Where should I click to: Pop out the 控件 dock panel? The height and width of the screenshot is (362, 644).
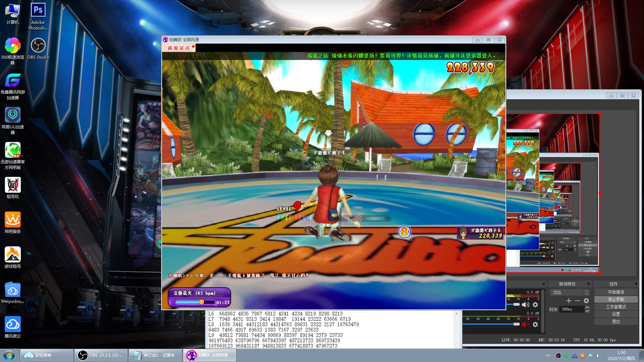[x=636, y=284]
